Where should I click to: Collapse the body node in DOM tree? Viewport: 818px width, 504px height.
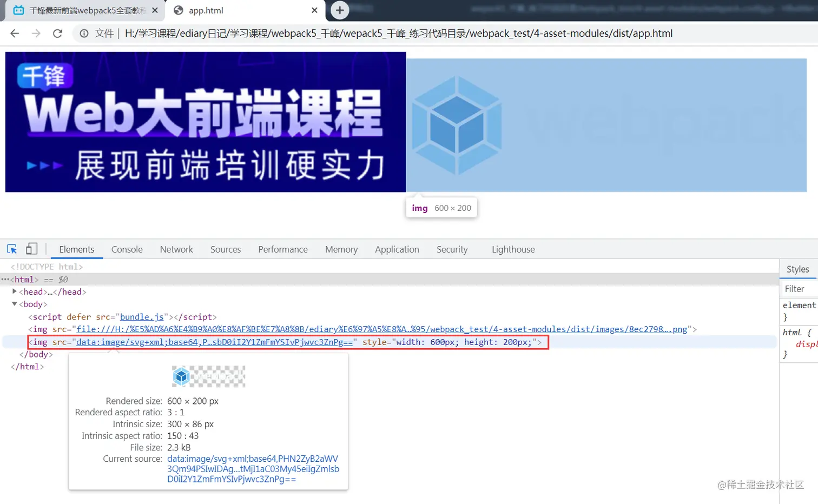(x=14, y=304)
